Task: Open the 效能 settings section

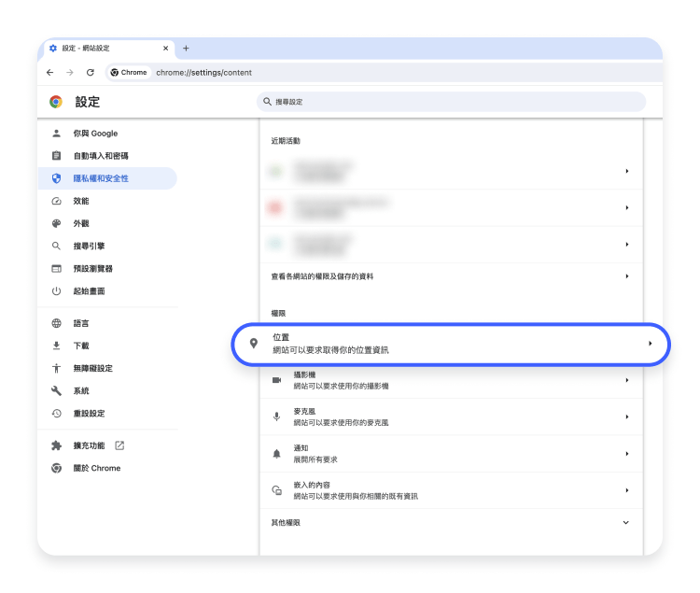Action: pyautogui.click(x=107, y=201)
